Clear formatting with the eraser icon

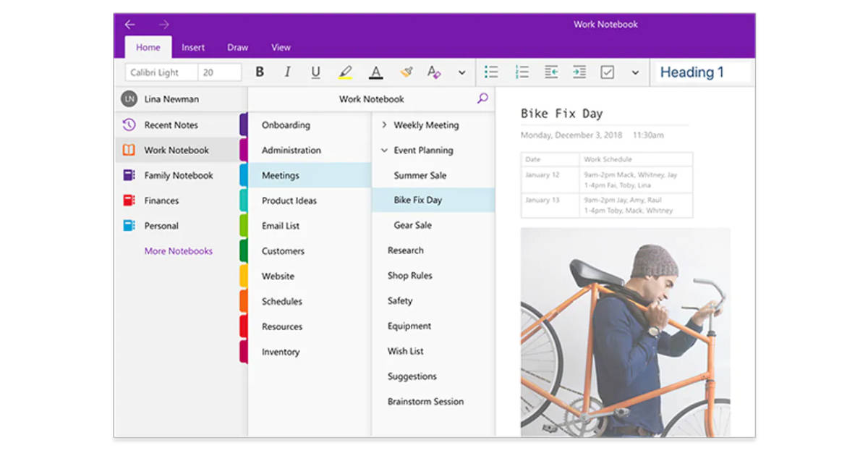(434, 72)
